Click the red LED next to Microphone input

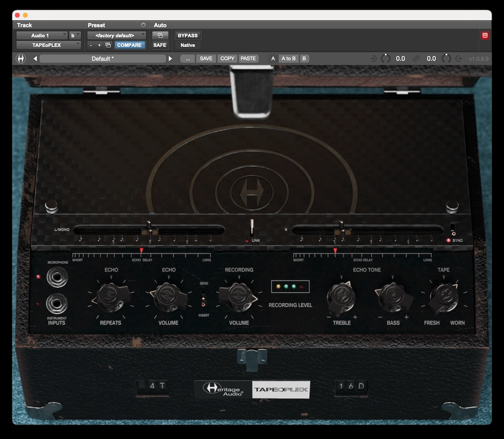pyautogui.click(x=38, y=276)
